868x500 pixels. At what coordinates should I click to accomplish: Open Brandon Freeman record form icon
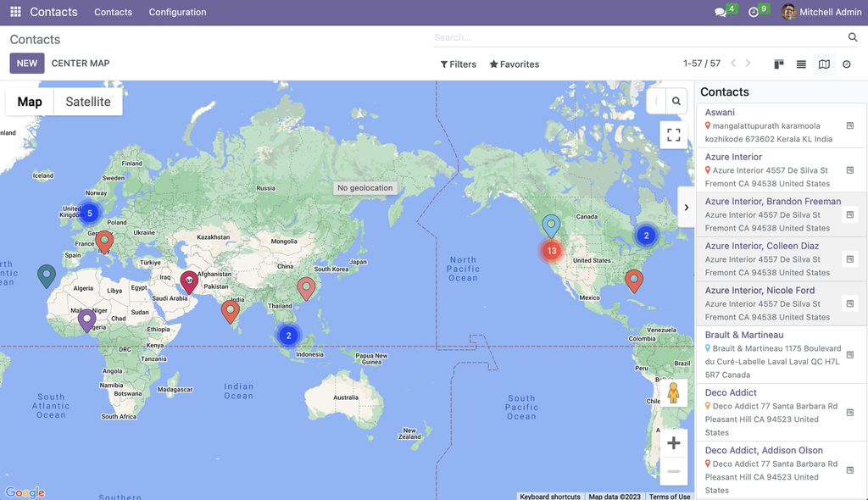[849, 214]
